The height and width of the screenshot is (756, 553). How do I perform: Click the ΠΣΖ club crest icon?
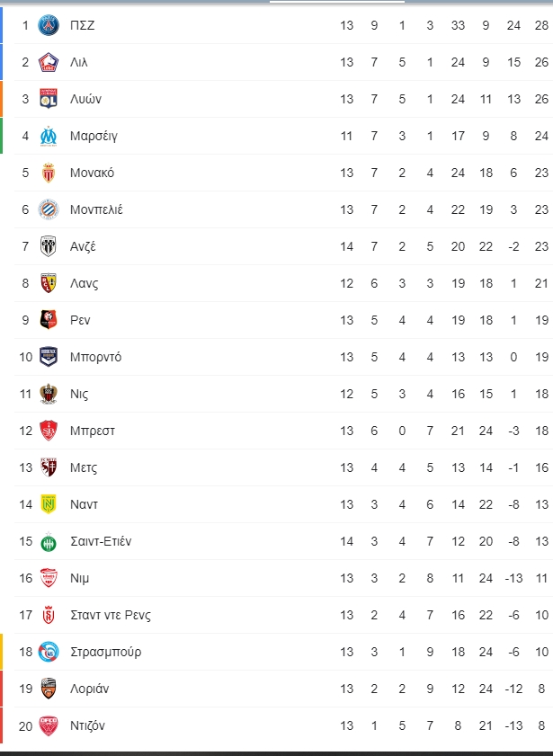[x=49, y=25]
